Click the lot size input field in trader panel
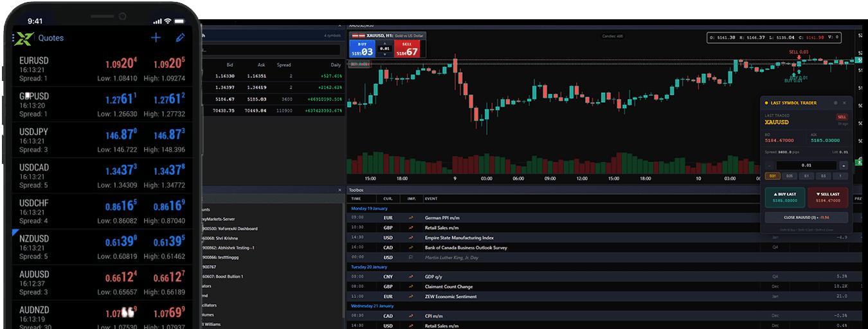This screenshot has width=868, height=329. [x=806, y=165]
